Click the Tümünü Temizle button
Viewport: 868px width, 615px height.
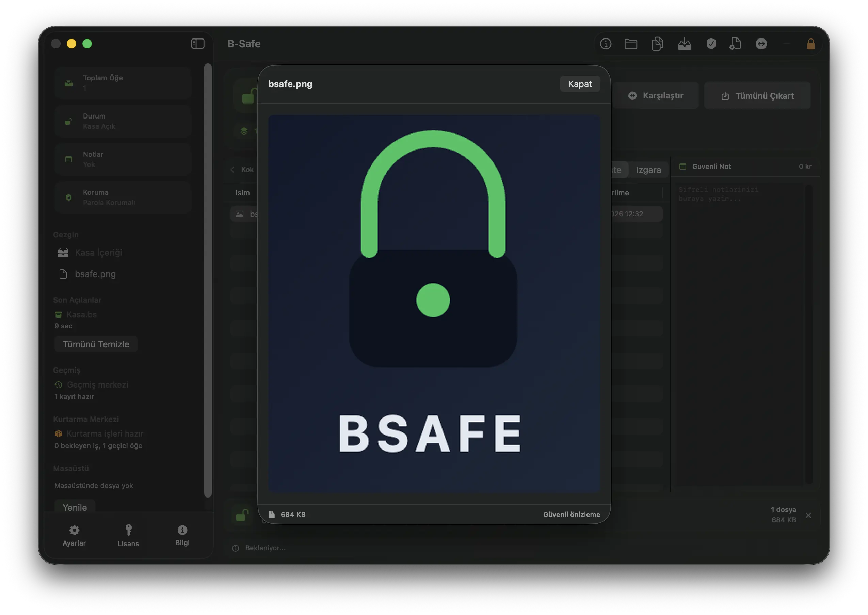96,344
